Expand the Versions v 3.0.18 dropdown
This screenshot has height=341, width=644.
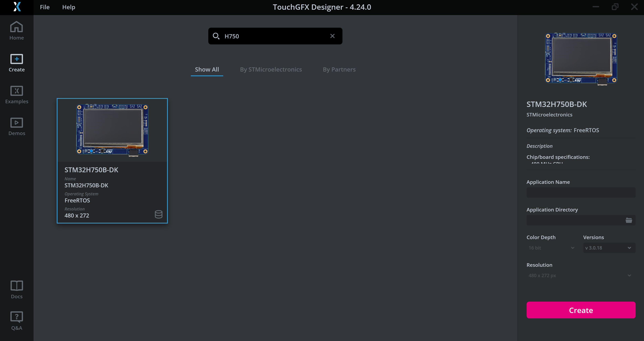click(x=609, y=248)
